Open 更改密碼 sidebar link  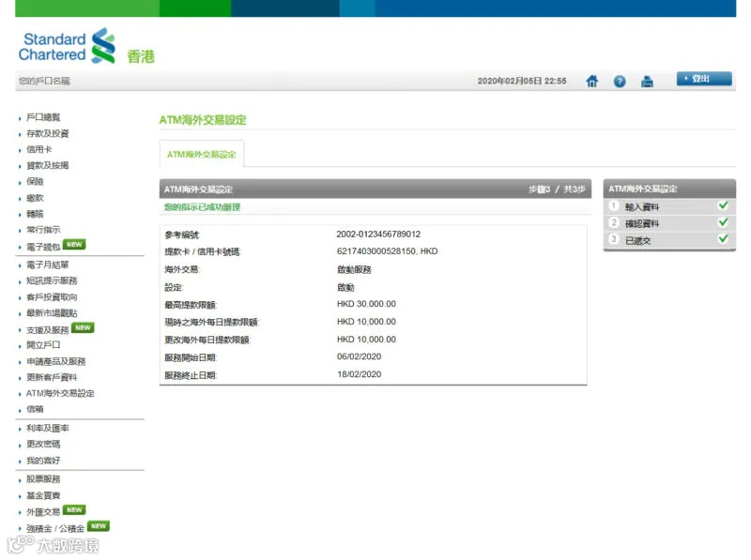(x=43, y=445)
